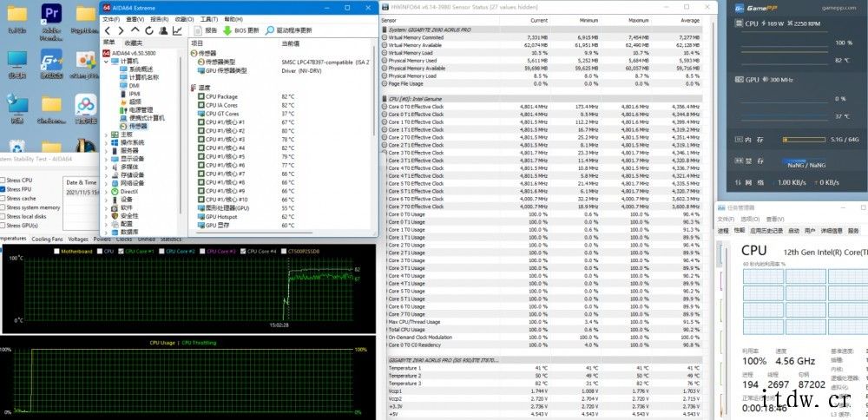Select 超频 overclock item in tree
The width and height of the screenshot is (868, 420).
pyautogui.click(x=135, y=102)
